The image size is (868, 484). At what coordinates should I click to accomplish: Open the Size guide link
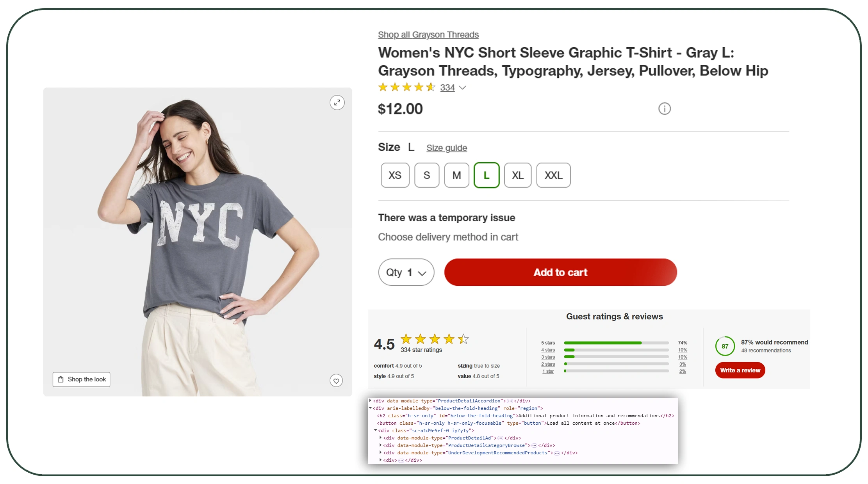coord(446,148)
